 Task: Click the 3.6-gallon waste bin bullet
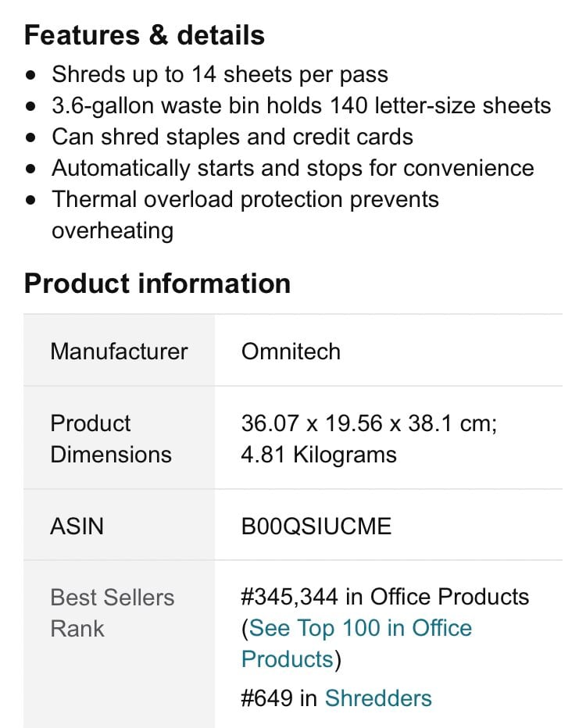[302, 105]
